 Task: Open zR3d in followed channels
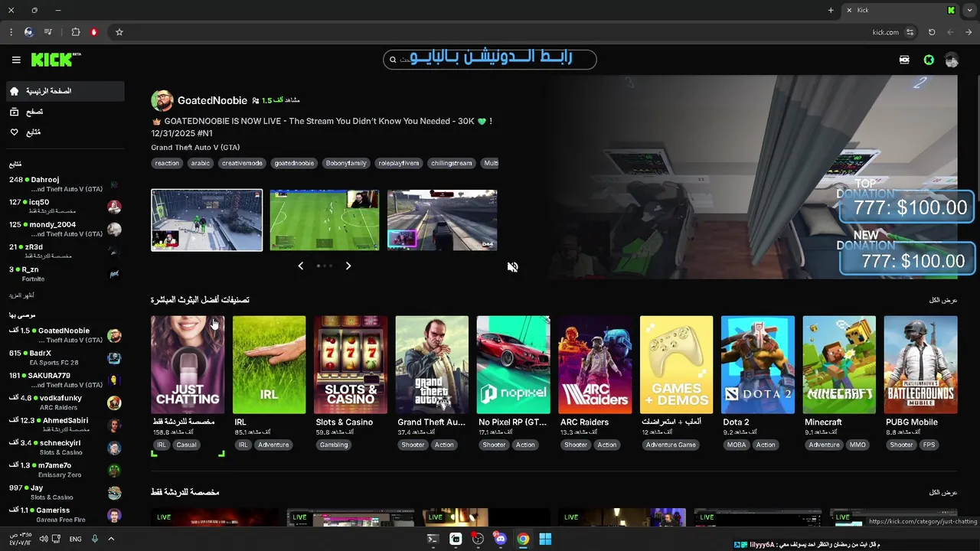tap(65, 252)
